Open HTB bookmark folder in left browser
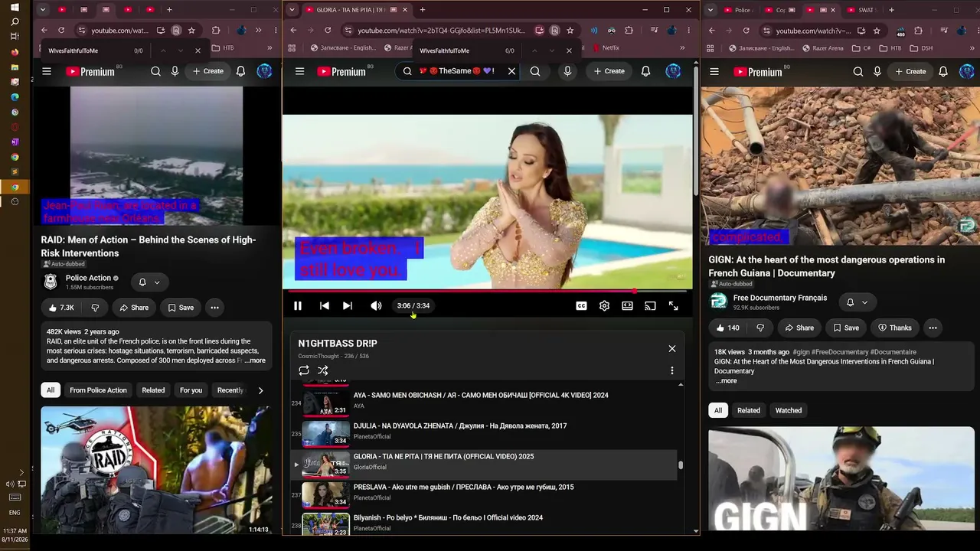Viewport: 980px width, 551px height. point(222,47)
